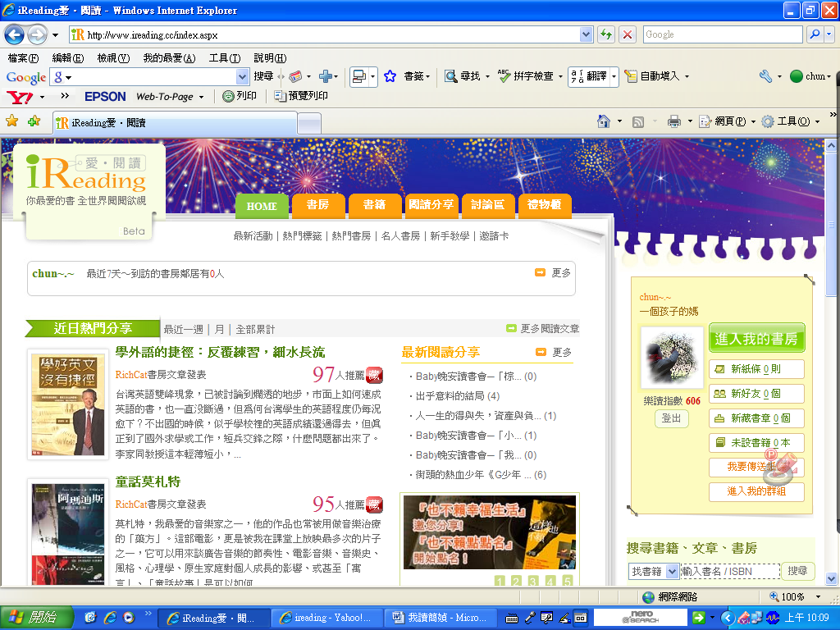Select the orange 書房 navigation tab
The height and width of the screenshot is (630, 840).
[317, 206]
